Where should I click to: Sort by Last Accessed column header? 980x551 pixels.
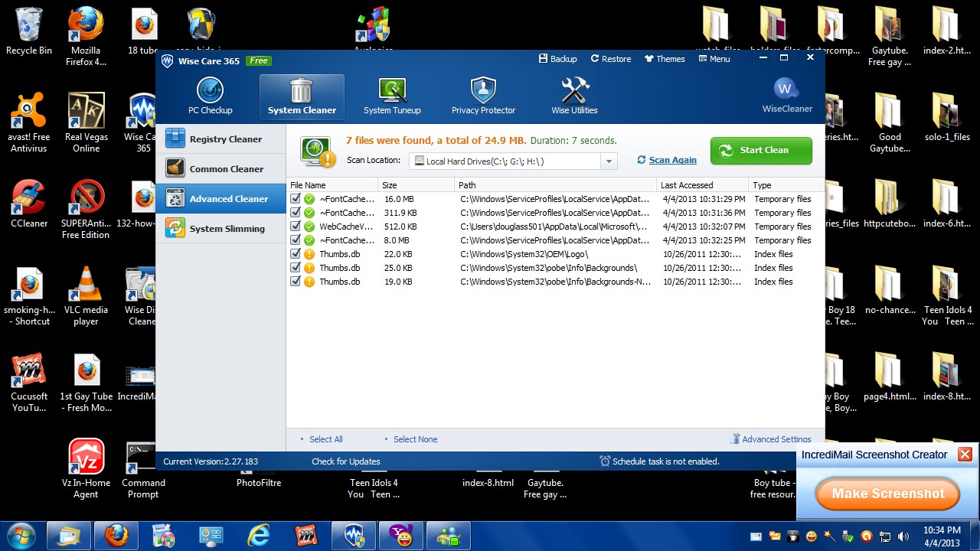703,185
